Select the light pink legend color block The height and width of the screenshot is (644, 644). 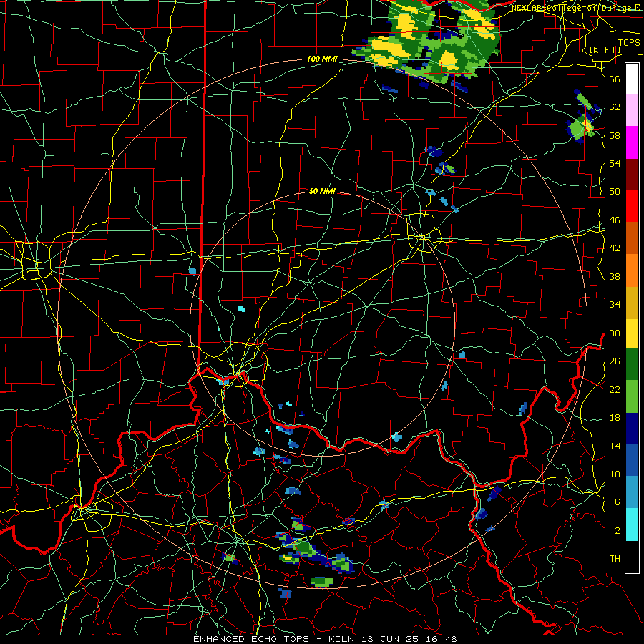[x=632, y=110]
